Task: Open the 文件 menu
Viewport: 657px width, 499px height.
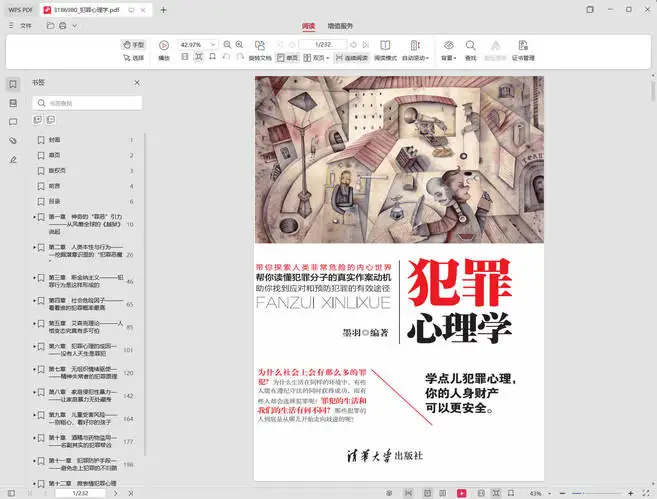Action: (x=25, y=24)
